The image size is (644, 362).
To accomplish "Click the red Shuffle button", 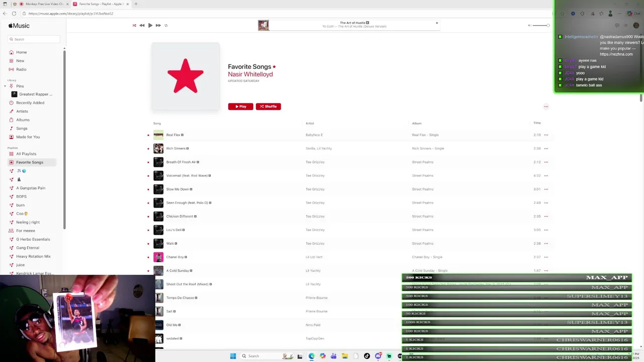I will tap(268, 107).
